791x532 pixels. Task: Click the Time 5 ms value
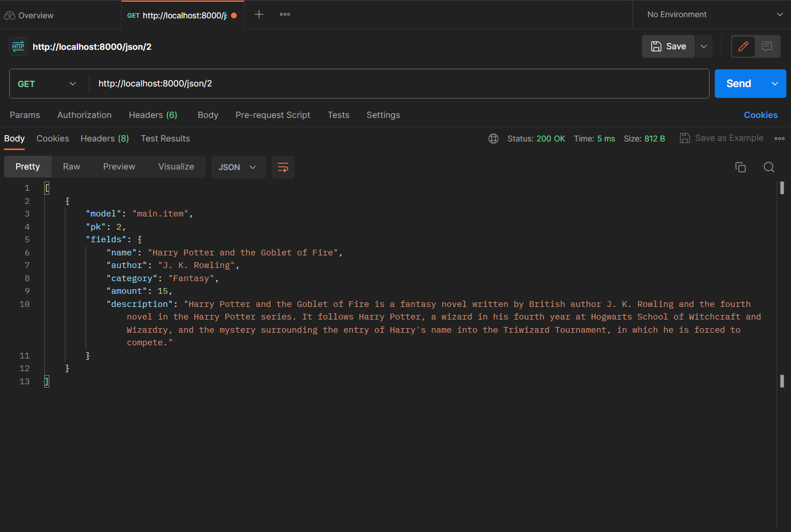click(x=606, y=139)
